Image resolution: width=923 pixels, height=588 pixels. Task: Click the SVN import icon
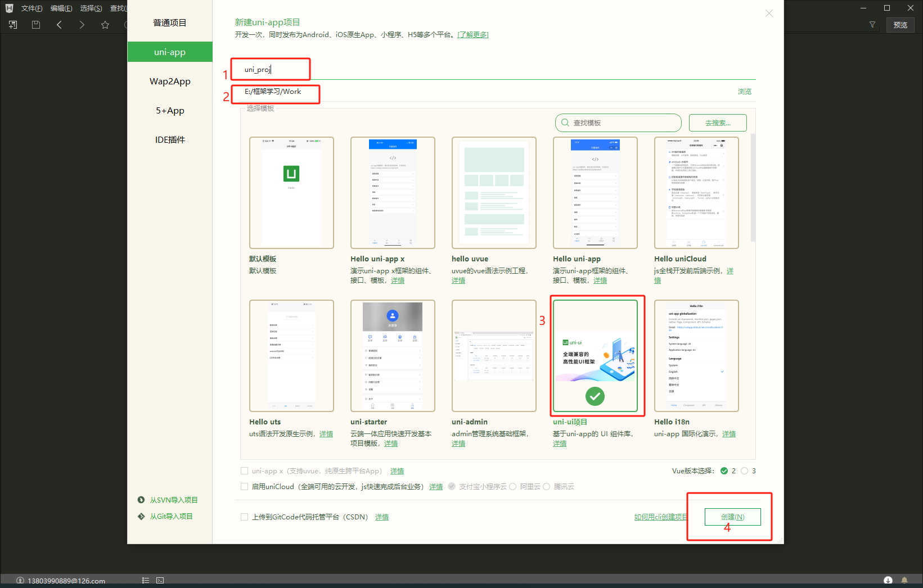(x=141, y=500)
